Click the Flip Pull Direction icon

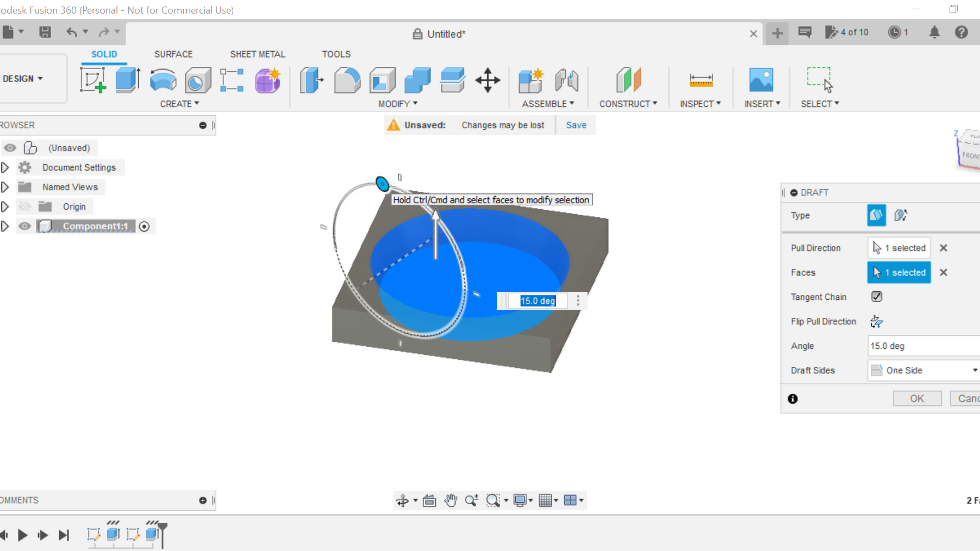click(876, 321)
